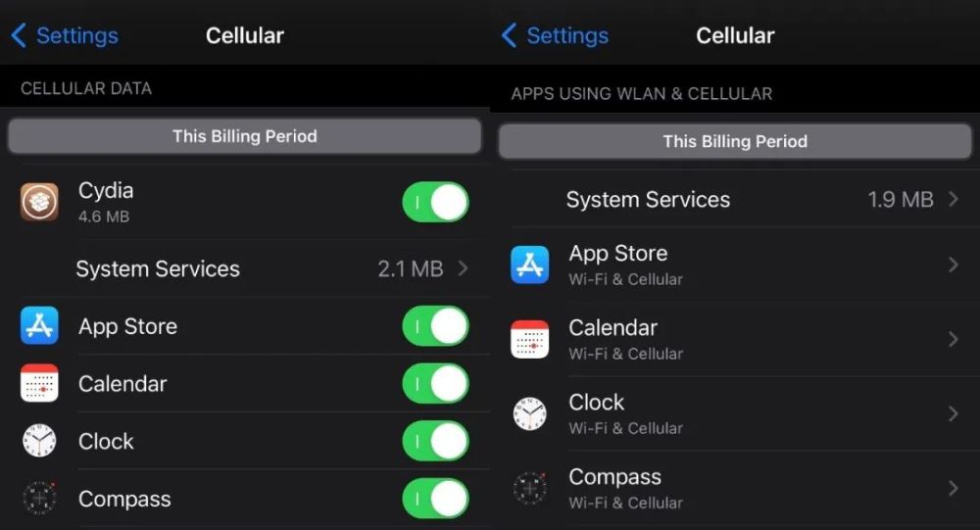Screen dimensions: 980x530
Task: Select This Billing Period under Cellular Data
Action: pos(244,136)
